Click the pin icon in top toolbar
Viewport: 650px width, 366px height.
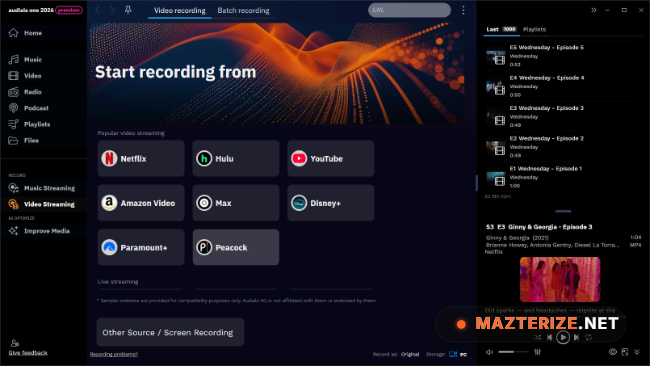128,10
